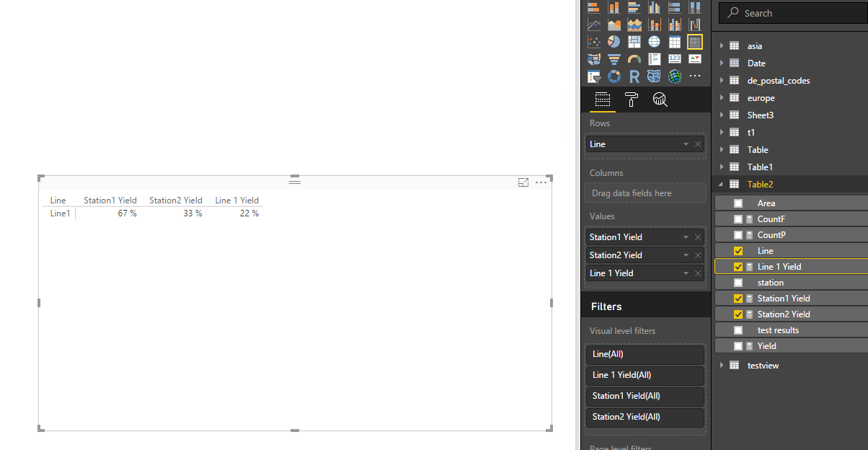
Task: Select the filled map visualization
Action: click(x=594, y=59)
